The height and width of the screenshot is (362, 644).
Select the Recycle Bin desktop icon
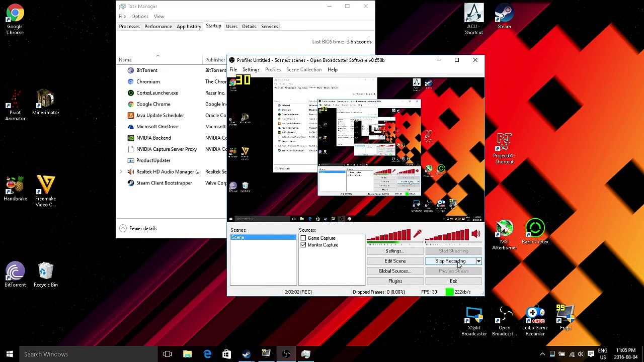point(45,275)
